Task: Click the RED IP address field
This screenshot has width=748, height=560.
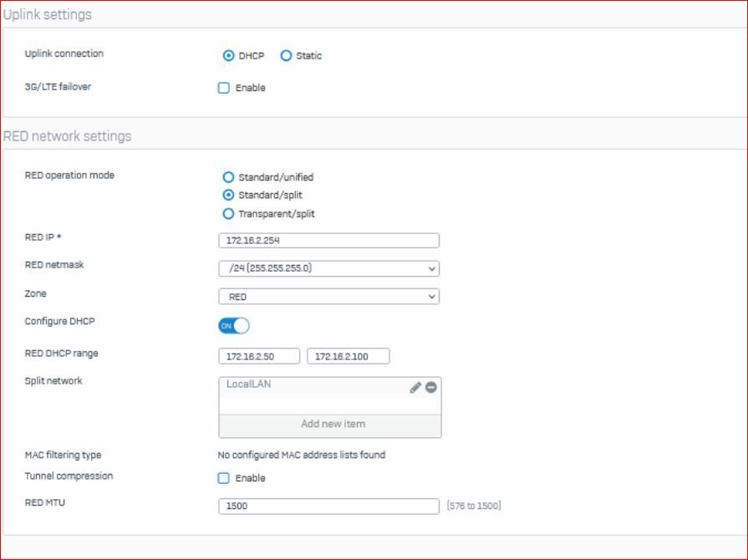Action: tap(328, 241)
